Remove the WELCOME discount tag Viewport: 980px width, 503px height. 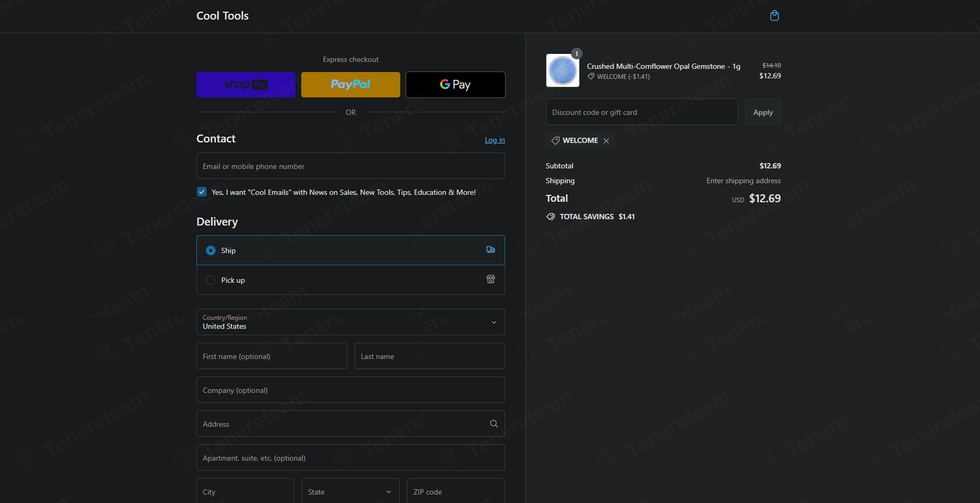tap(606, 140)
